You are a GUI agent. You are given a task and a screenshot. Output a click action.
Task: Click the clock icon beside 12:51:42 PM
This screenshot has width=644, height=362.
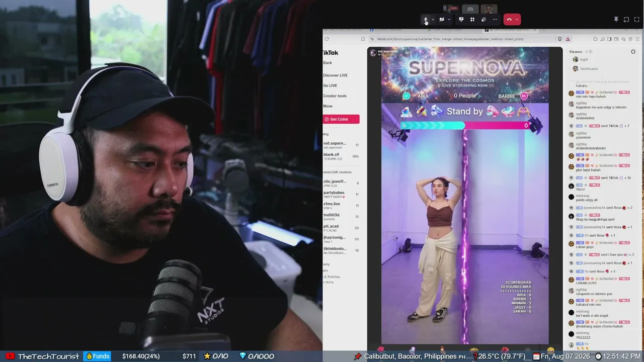598,356
